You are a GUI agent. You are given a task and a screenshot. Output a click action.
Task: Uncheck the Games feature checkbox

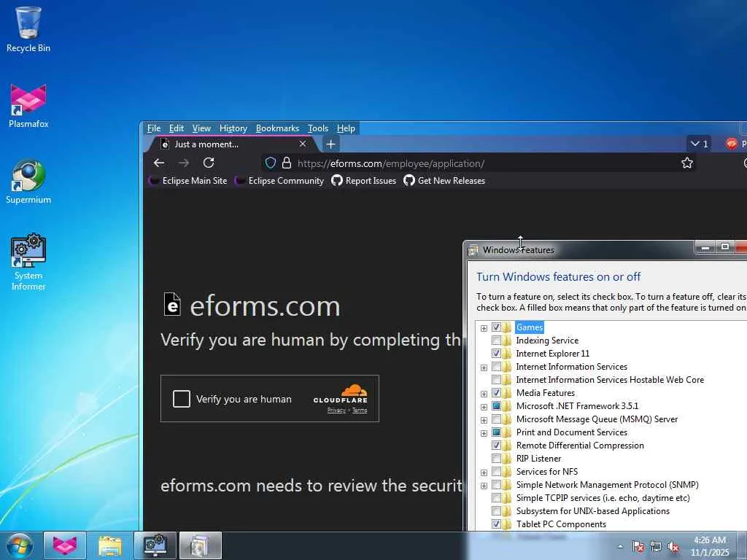tap(496, 327)
